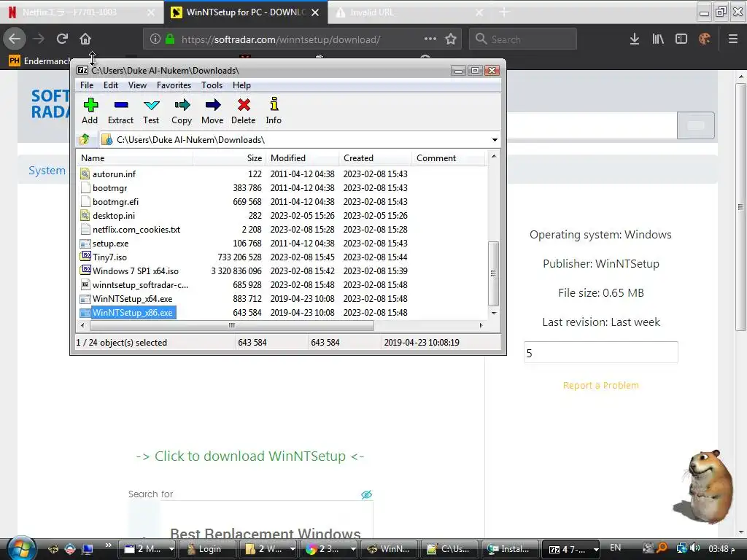Click the 'Click to download WinNTSetup' link
This screenshot has height=560, width=747.
[x=250, y=456]
